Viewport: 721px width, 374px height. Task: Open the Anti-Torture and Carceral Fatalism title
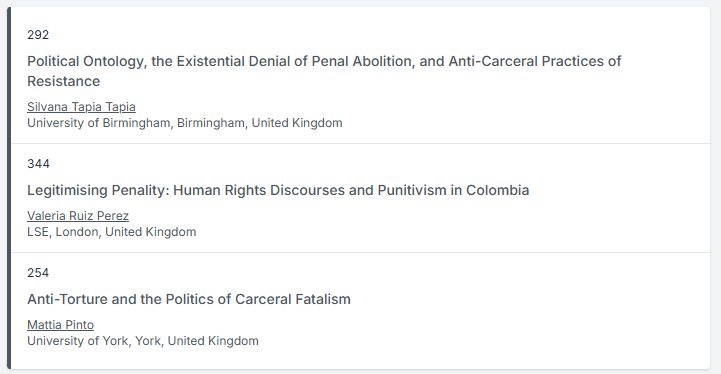click(x=189, y=299)
